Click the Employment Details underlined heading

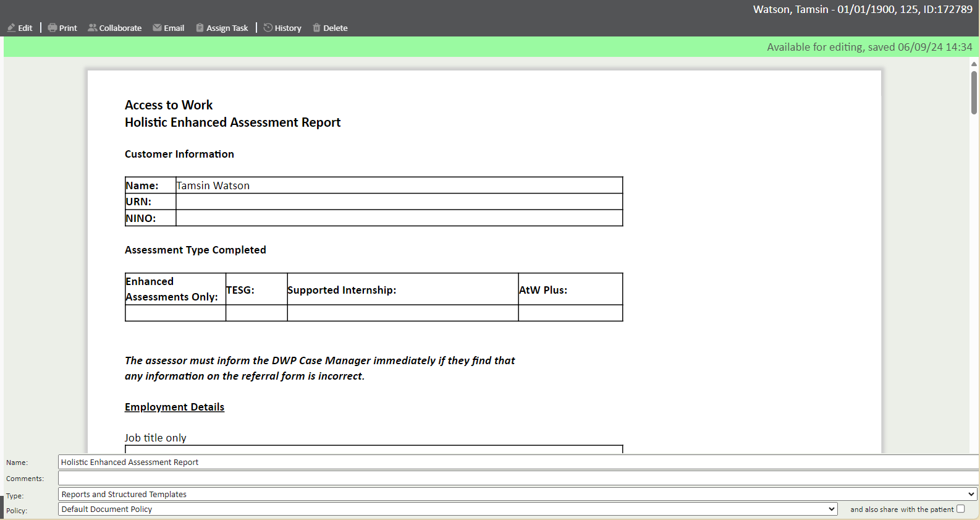pyautogui.click(x=174, y=407)
